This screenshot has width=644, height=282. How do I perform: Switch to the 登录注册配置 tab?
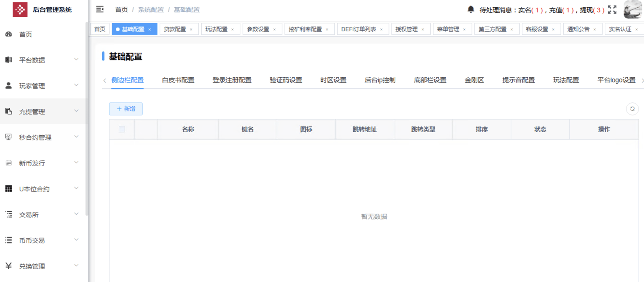[x=232, y=80]
